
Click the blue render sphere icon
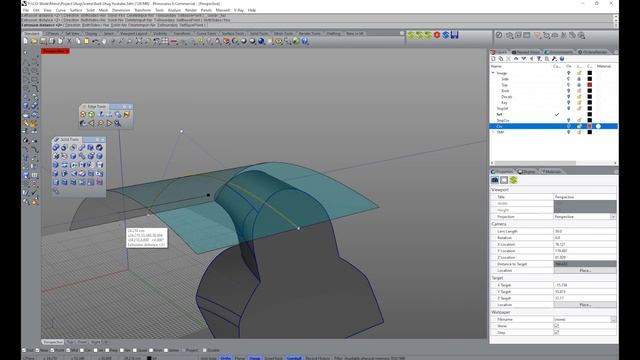261,41
